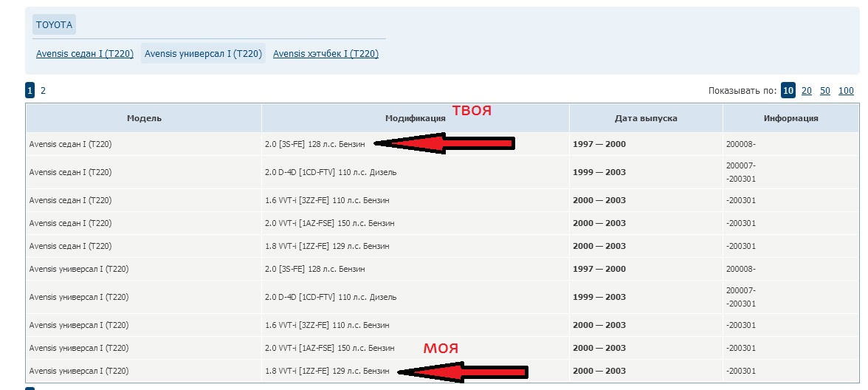
Task: Click model cell of sedan 3S-FE row
Action: (70, 144)
